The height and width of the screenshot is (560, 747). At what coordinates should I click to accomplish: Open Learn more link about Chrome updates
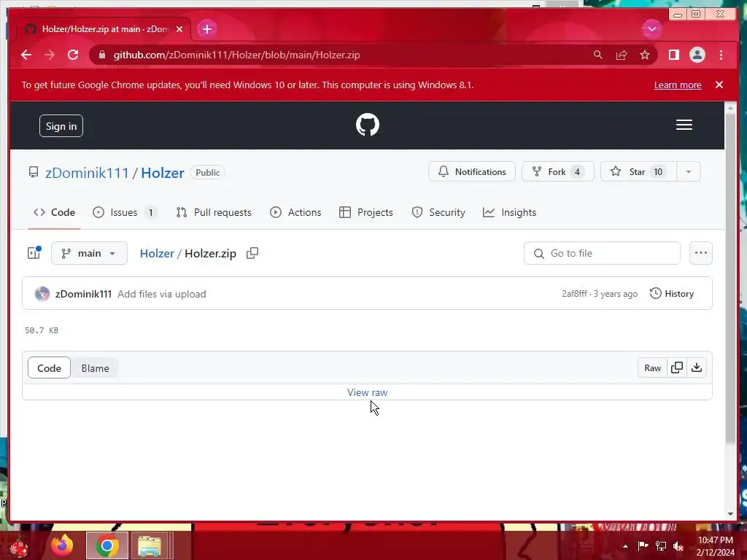tap(678, 85)
